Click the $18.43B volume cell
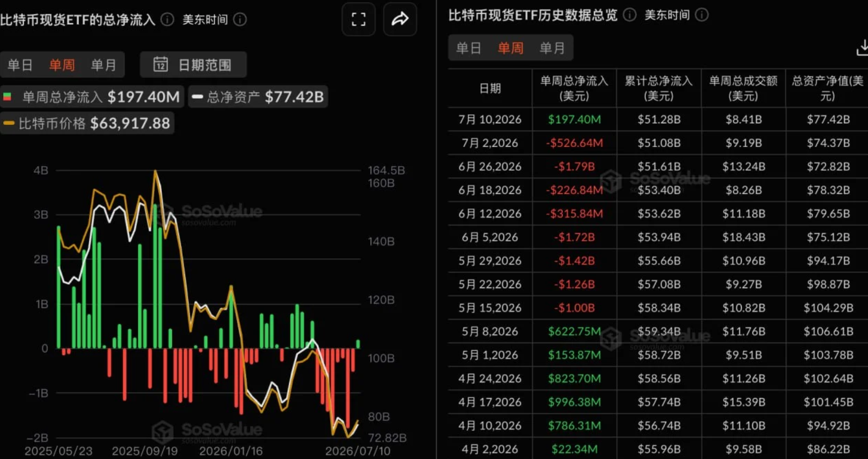Viewport: 868px width, 459px height. tap(744, 237)
